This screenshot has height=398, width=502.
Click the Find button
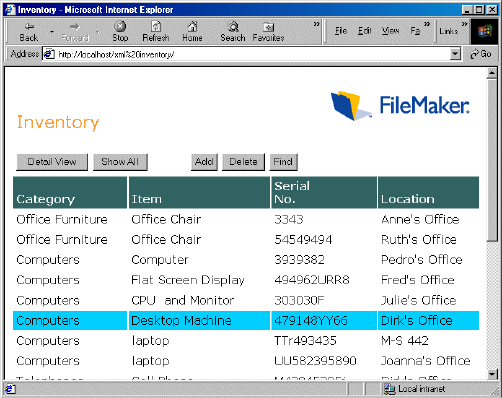283,162
